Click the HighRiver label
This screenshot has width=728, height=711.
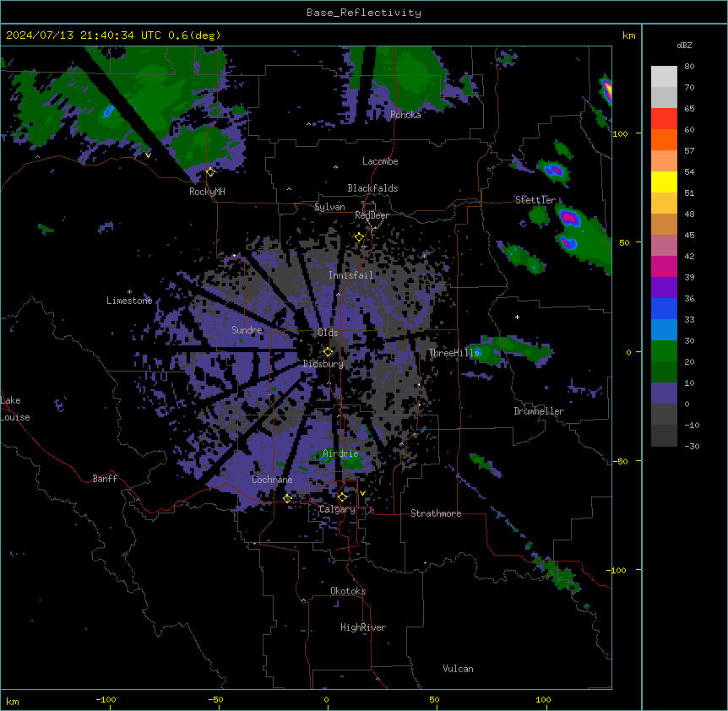(x=363, y=627)
